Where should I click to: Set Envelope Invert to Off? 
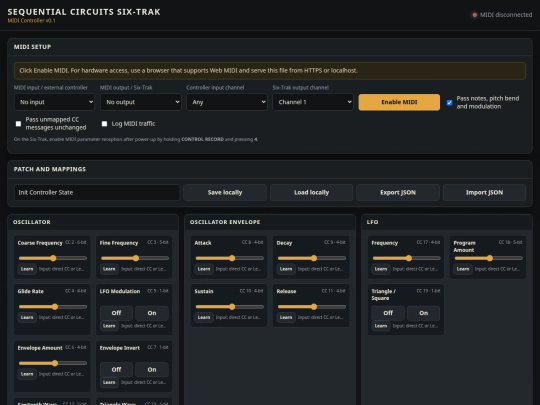116,370
